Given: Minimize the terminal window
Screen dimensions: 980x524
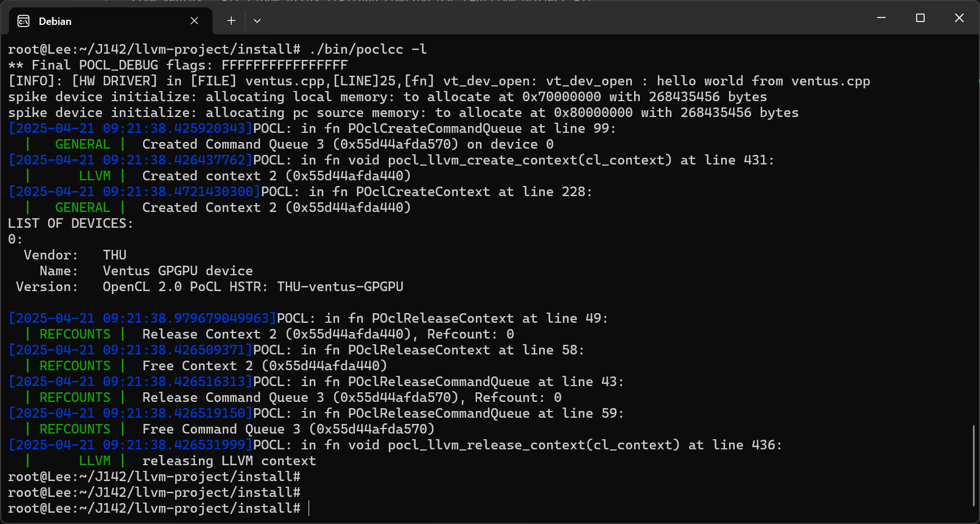Looking at the screenshot, I should click(881, 18).
